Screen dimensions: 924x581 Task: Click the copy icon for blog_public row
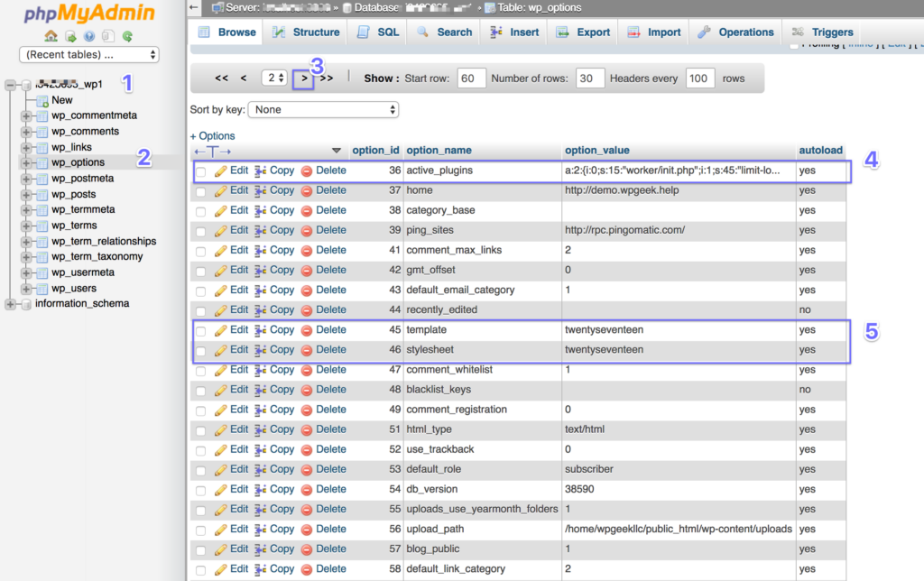[x=261, y=549]
